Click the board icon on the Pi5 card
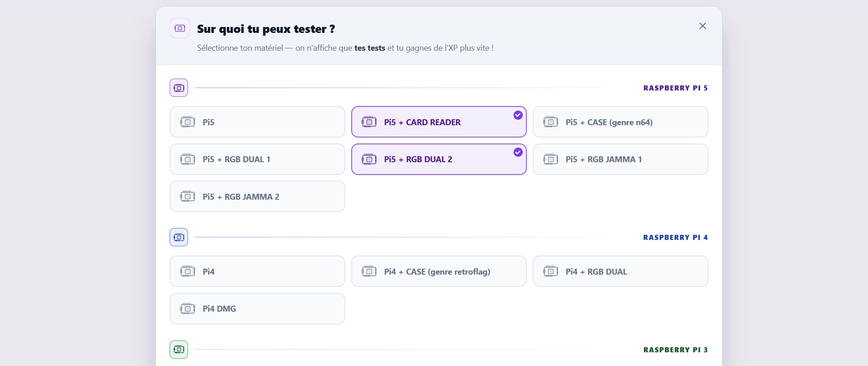This screenshot has width=868, height=366. [188, 122]
